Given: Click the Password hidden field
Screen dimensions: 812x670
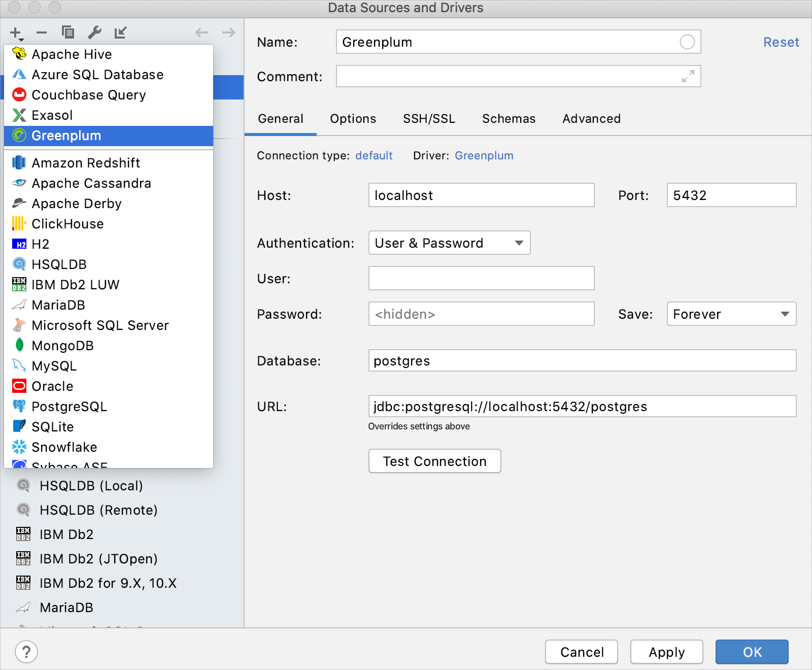Looking at the screenshot, I should click(x=481, y=314).
